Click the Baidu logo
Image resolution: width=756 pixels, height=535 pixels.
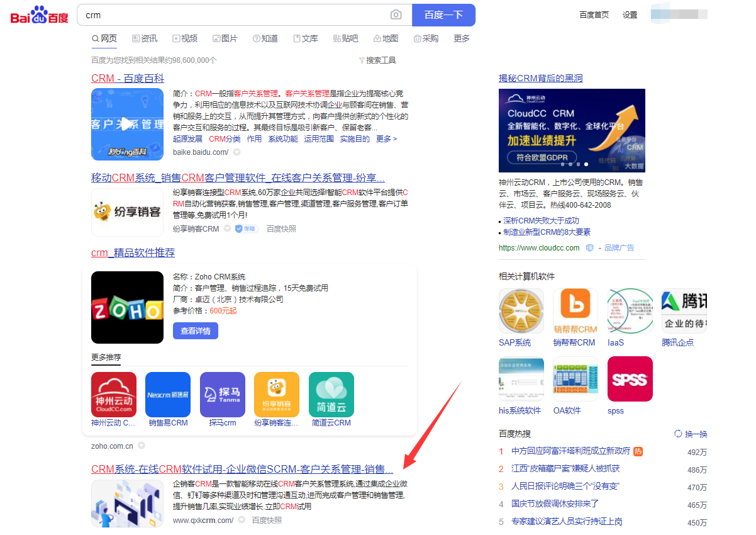39,15
